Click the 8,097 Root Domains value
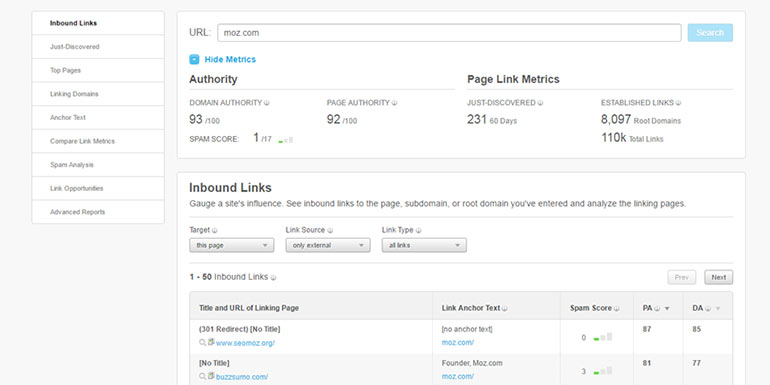 641,119
